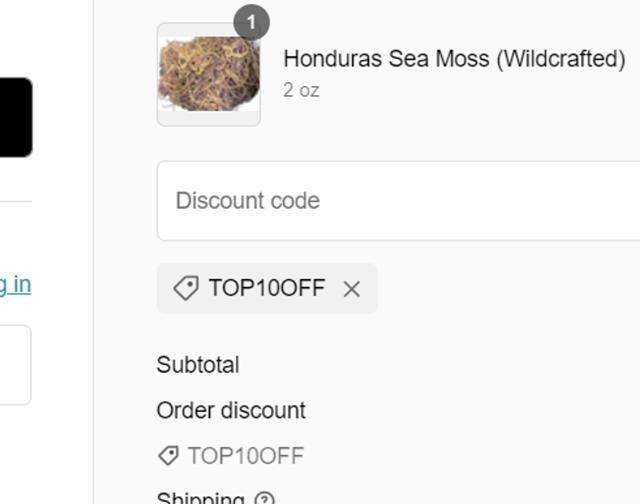The height and width of the screenshot is (504, 640).
Task: Open the Honduras Sea Moss product thumbnail
Action: pyautogui.click(x=209, y=75)
